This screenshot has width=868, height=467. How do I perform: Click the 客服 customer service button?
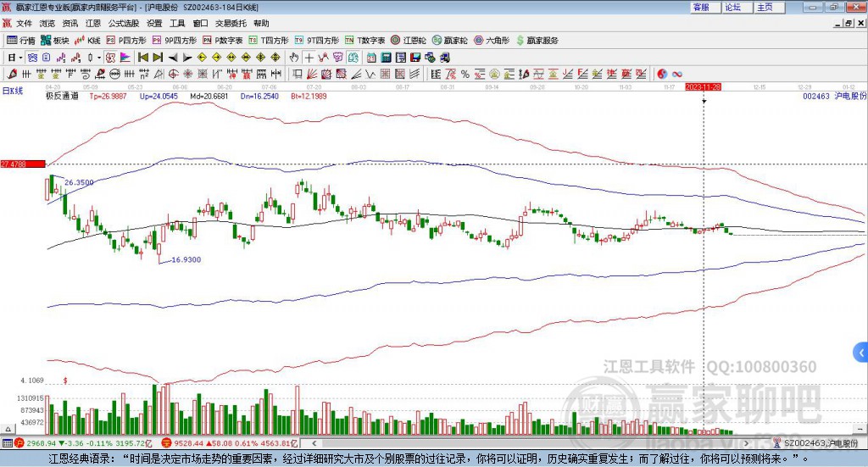point(704,7)
